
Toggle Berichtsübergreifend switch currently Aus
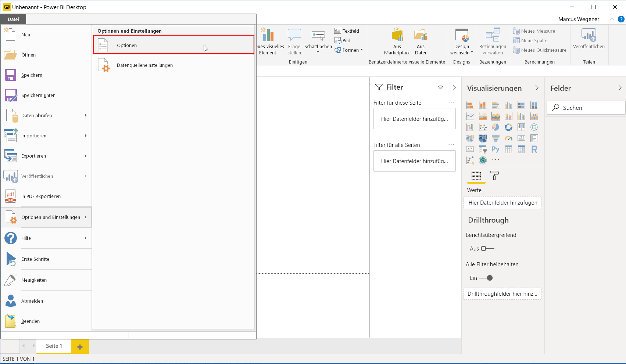(487, 249)
